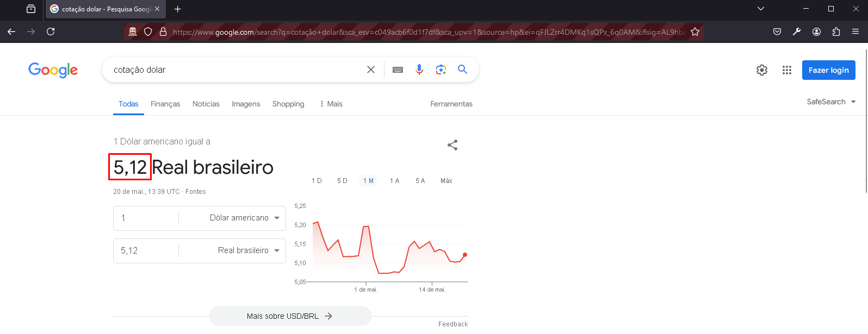Open tracking protection shield icon
This screenshot has height=334, width=868.
pos(148,32)
